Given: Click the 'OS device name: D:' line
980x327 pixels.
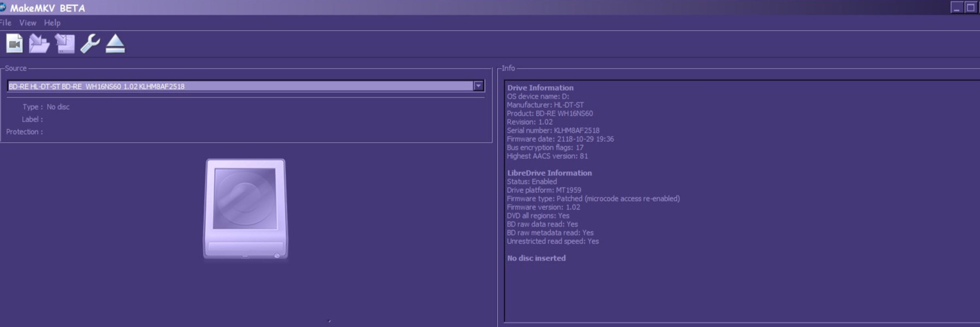Looking at the screenshot, I should coord(538,96).
